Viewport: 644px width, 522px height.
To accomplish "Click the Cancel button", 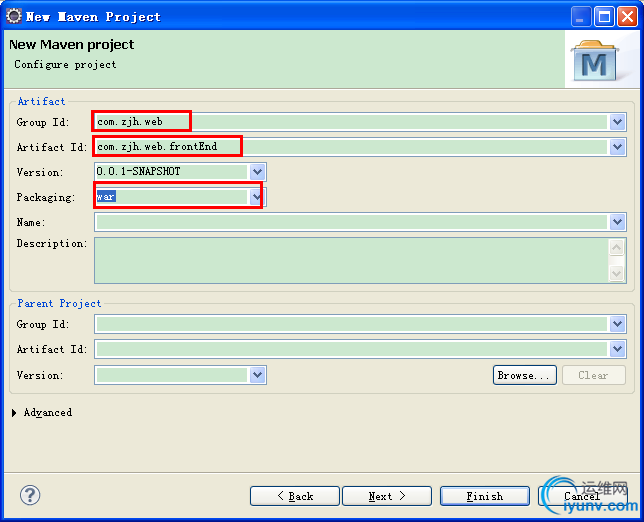I will (582, 496).
